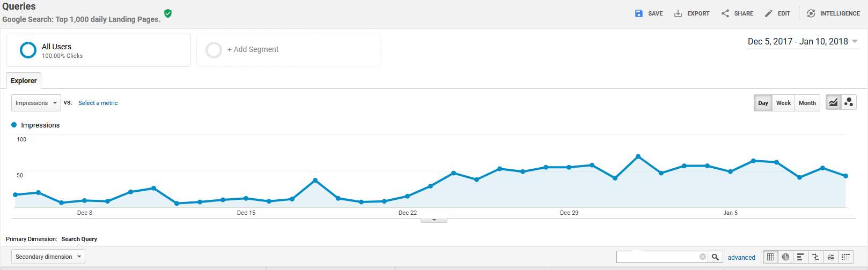This screenshot has width=868, height=270.
Task: Open the Secondary dimension dropdown
Action: pos(48,257)
